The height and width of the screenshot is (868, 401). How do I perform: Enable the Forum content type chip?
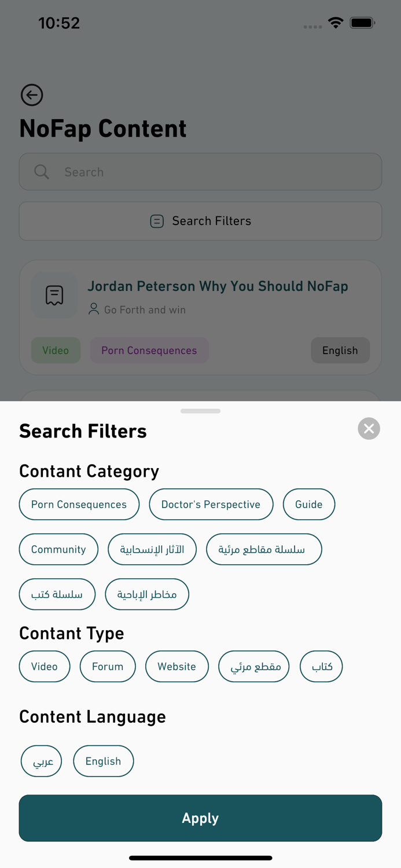pos(108,666)
